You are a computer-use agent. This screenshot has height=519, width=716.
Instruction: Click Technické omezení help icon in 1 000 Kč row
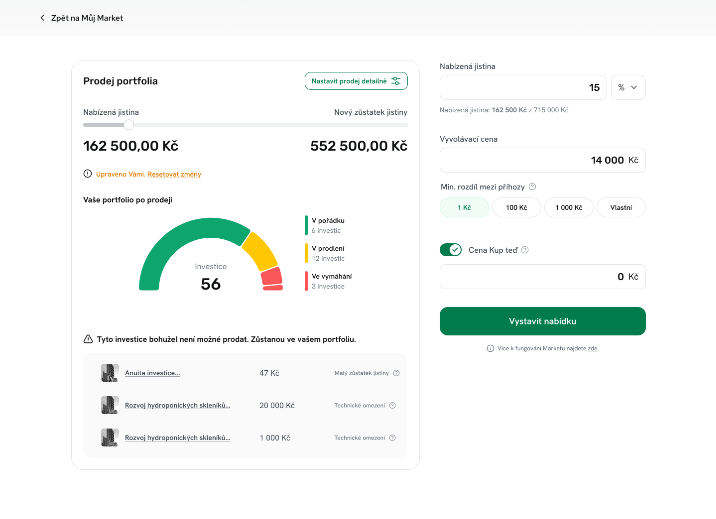(x=392, y=437)
